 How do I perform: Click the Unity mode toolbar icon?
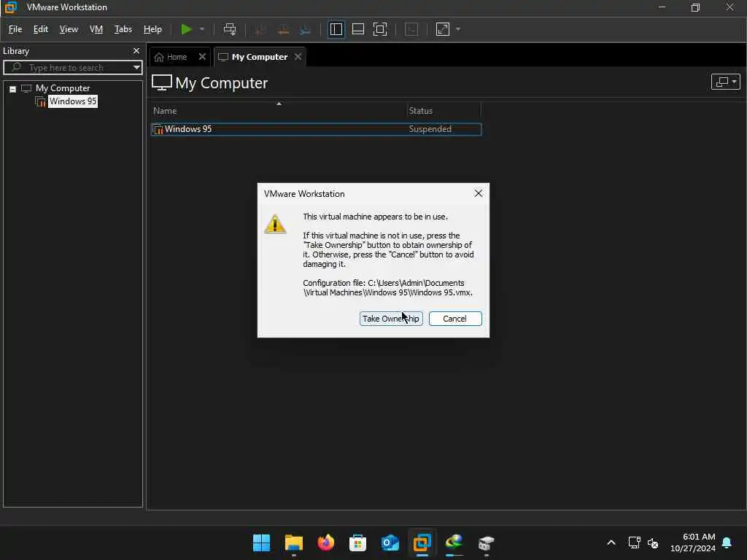click(x=411, y=29)
